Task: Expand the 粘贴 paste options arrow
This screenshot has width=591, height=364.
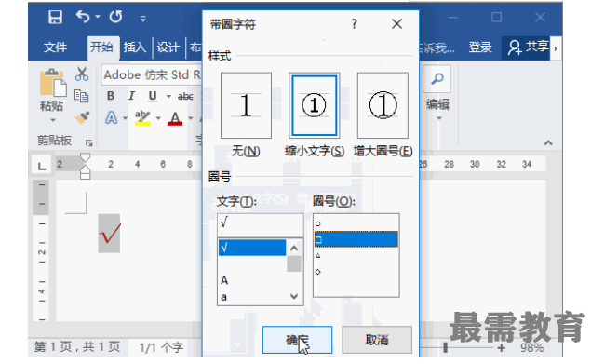Action: coord(53,120)
